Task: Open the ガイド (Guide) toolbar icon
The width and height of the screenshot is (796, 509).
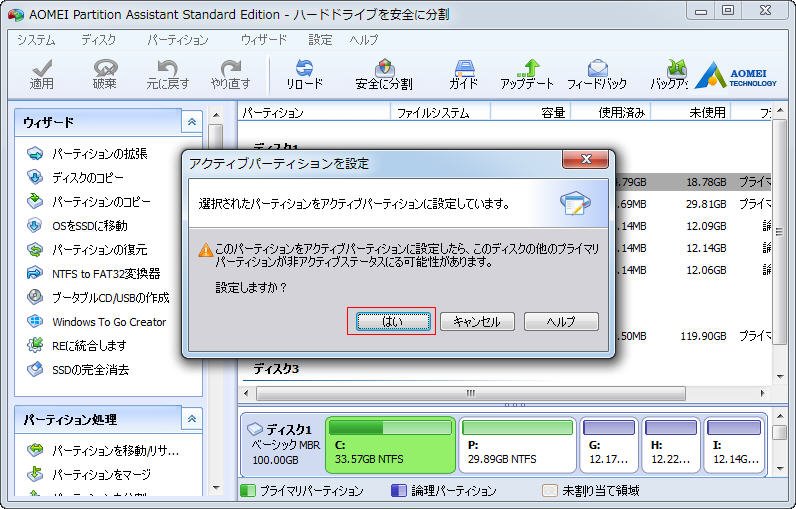Action: coord(463,75)
